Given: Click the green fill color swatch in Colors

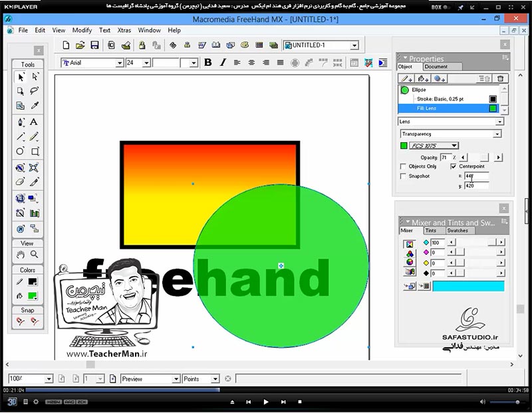Looking at the screenshot, I should (33, 296).
